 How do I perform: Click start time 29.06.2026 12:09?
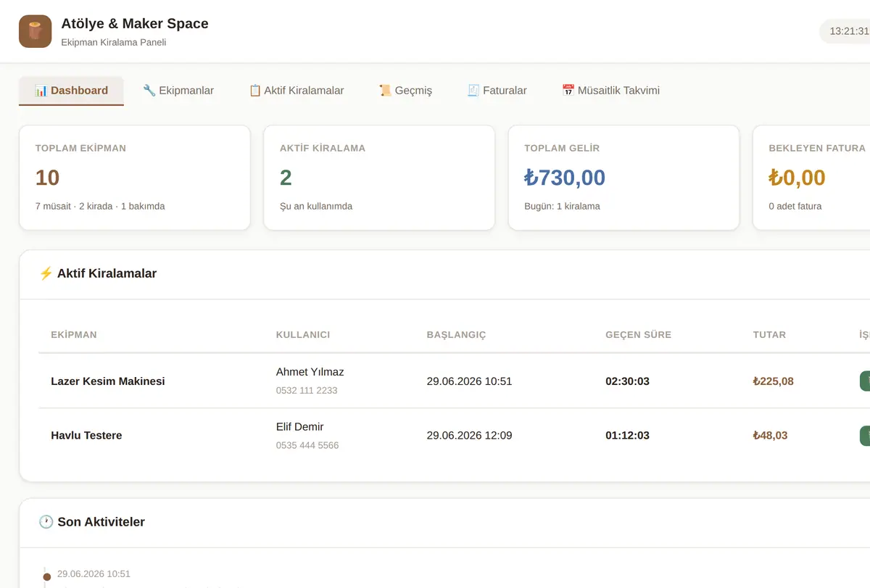pos(470,436)
